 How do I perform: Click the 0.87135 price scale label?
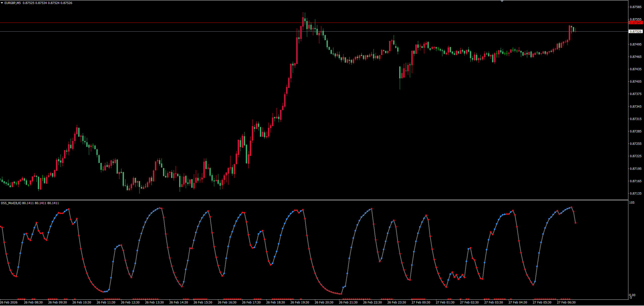636,194
